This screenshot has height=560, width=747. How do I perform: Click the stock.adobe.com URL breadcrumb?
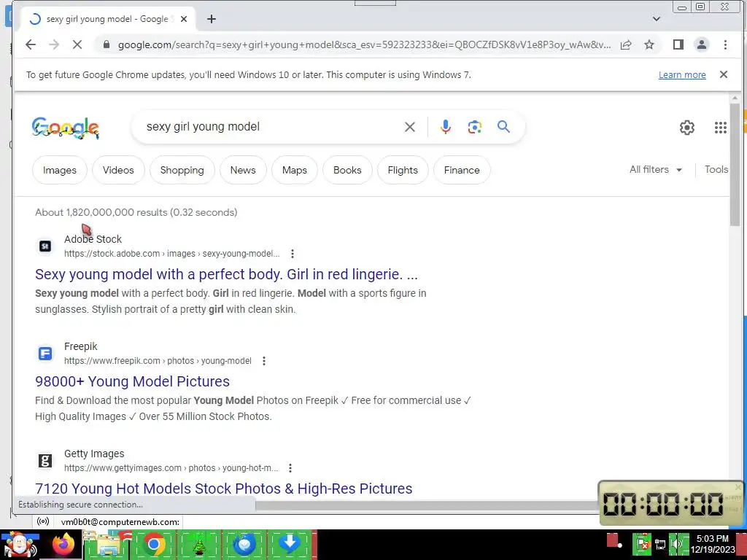[x=171, y=254]
